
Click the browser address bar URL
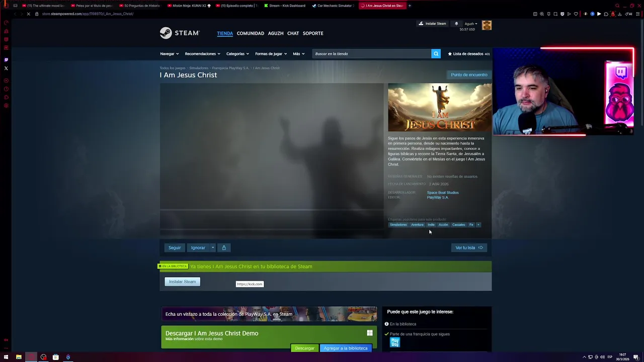pos(88,14)
